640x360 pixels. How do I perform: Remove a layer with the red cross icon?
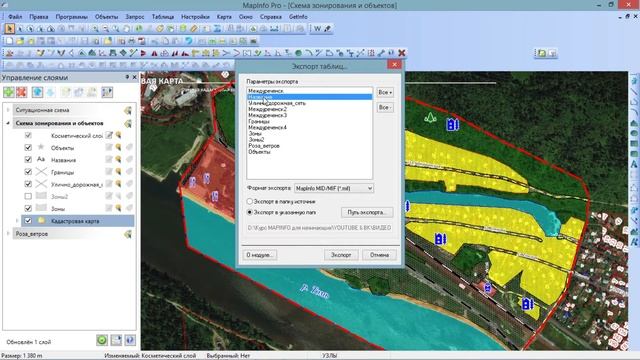click(22, 92)
